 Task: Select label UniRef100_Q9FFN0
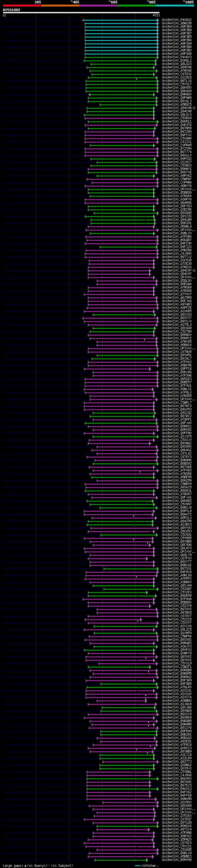[x=177, y=433]
